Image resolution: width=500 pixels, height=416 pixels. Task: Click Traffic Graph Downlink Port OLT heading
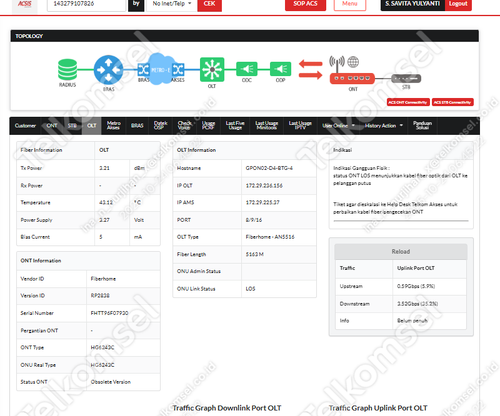coord(227,408)
